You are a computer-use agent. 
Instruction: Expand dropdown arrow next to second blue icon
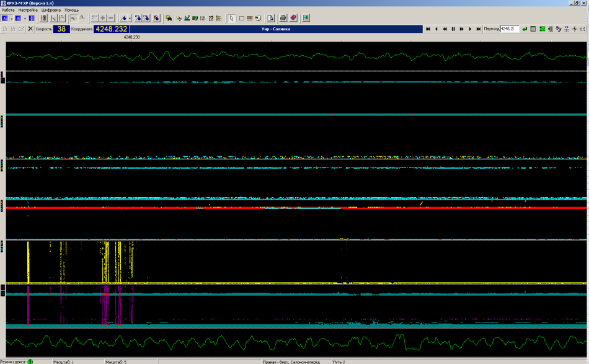[24, 18]
